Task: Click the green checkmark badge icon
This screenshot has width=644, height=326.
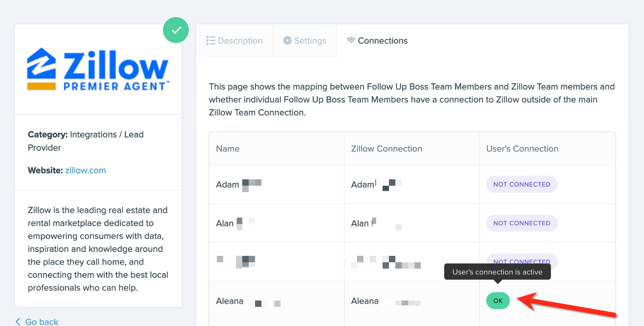Action: click(x=176, y=30)
